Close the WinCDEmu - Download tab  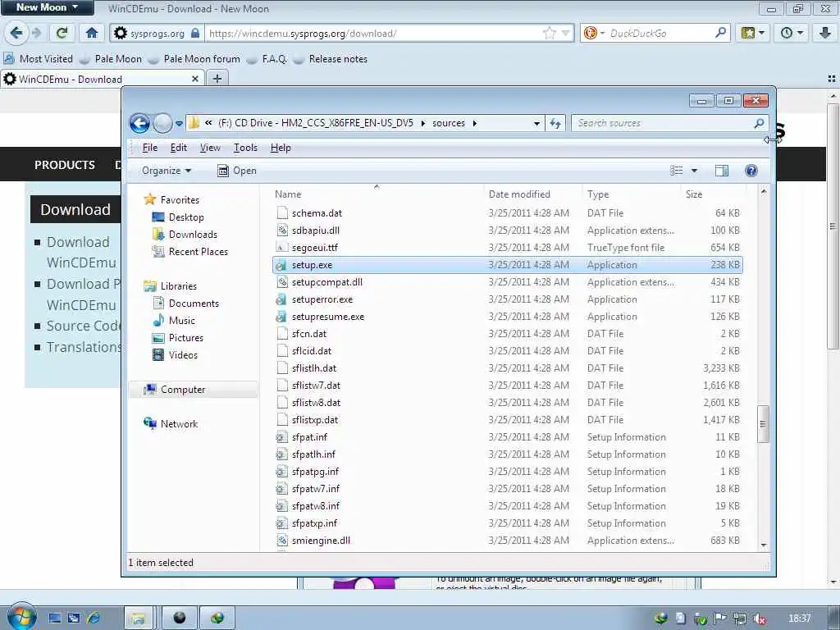195,79
